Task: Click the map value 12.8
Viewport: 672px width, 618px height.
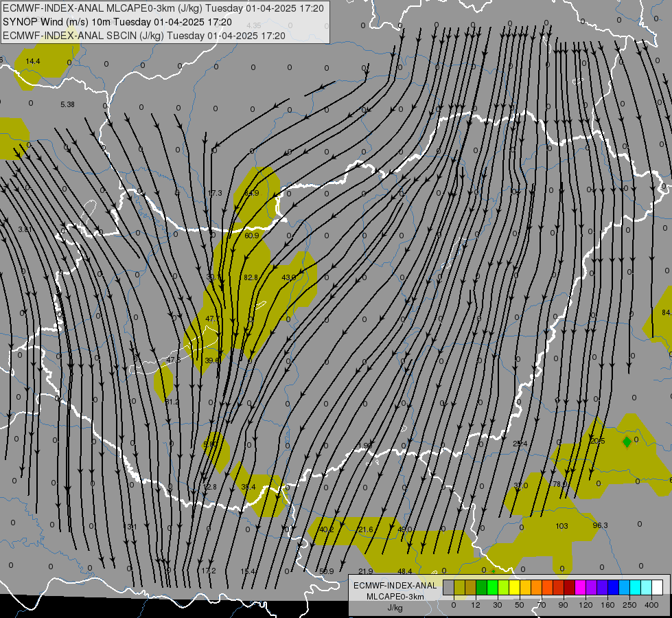Action: click(x=210, y=487)
